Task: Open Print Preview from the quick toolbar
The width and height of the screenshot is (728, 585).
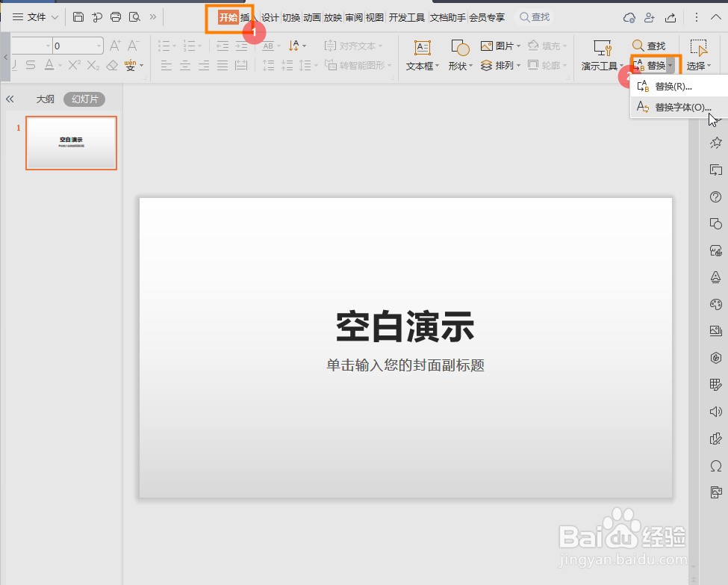Action: coord(134,17)
